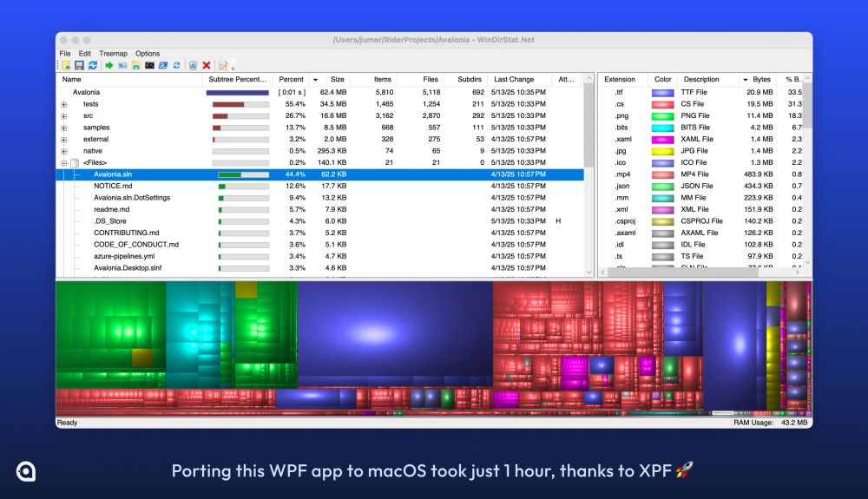Click the open folder toolbar icon
Screen dimensions: 868x499
66,65
